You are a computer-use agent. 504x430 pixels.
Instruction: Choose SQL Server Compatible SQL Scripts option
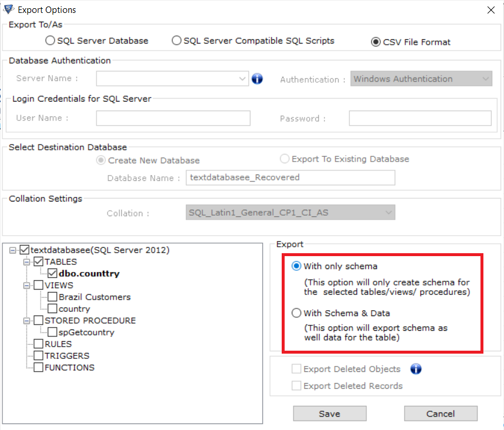[x=176, y=41]
